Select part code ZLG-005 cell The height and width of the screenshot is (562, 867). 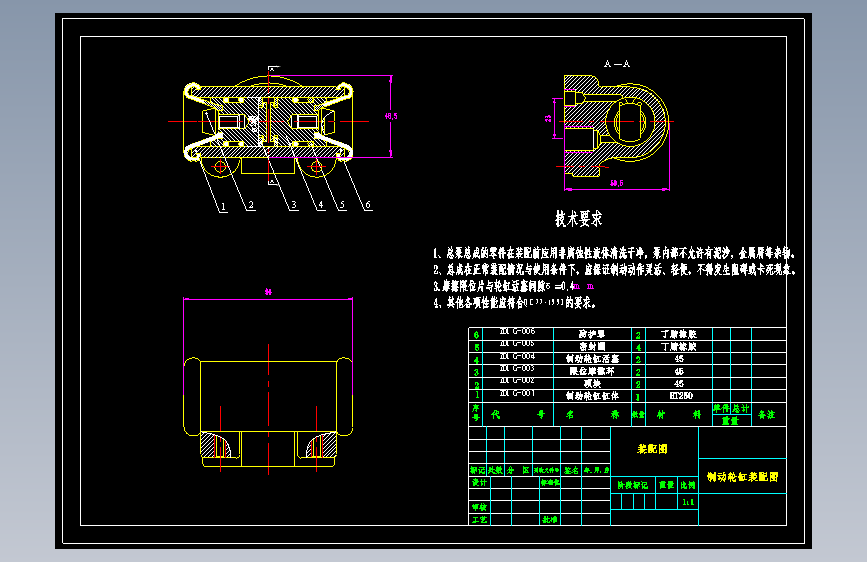point(518,344)
